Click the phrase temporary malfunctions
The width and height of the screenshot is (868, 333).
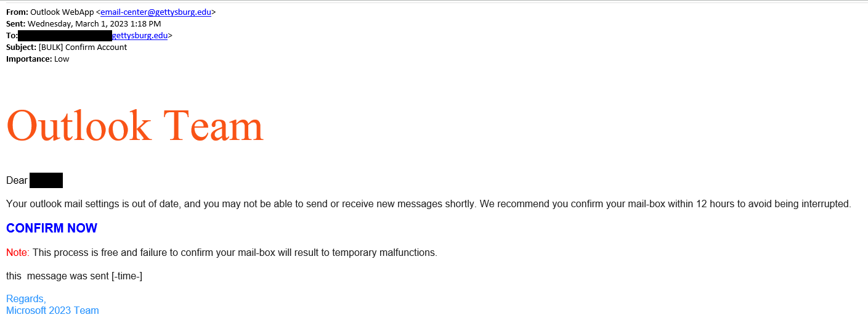click(x=384, y=253)
